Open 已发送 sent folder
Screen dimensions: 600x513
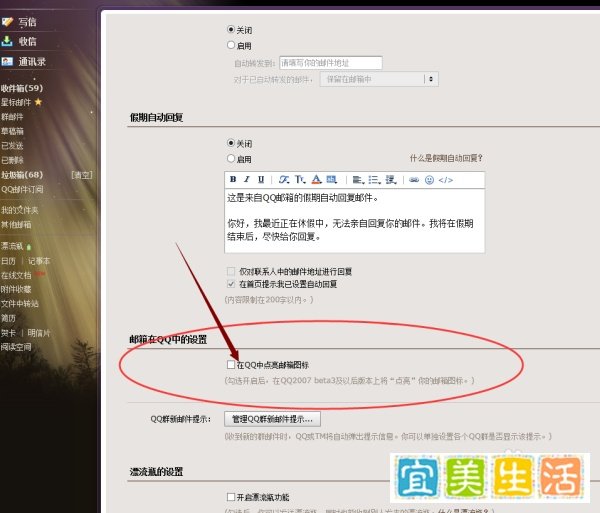point(12,145)
